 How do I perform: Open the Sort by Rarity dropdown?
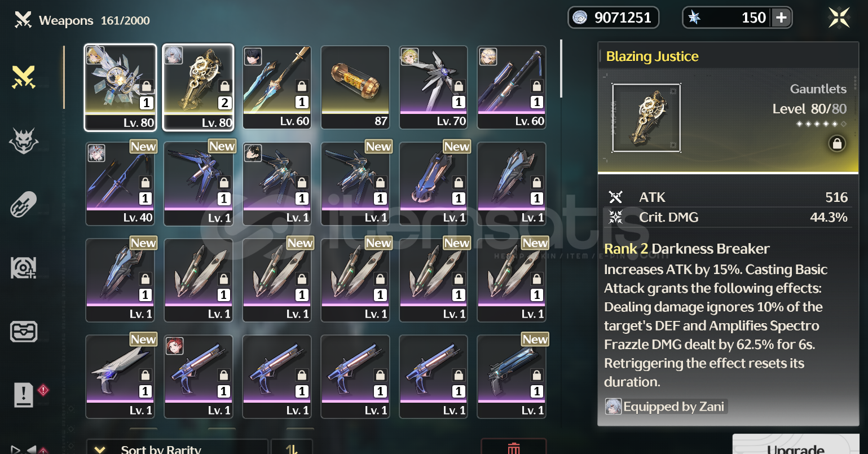[x=177, y=448]
